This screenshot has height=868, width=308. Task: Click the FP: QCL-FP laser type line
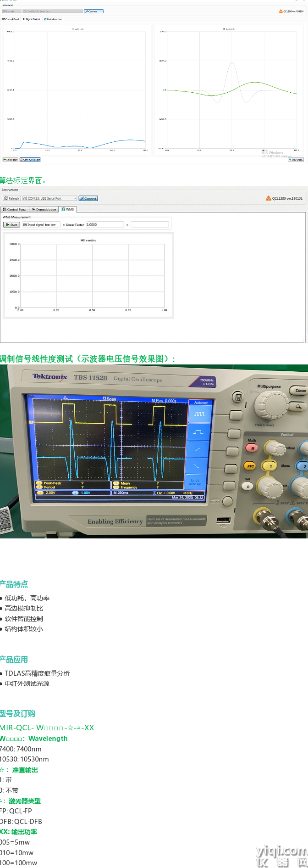(x=16, y=811)
